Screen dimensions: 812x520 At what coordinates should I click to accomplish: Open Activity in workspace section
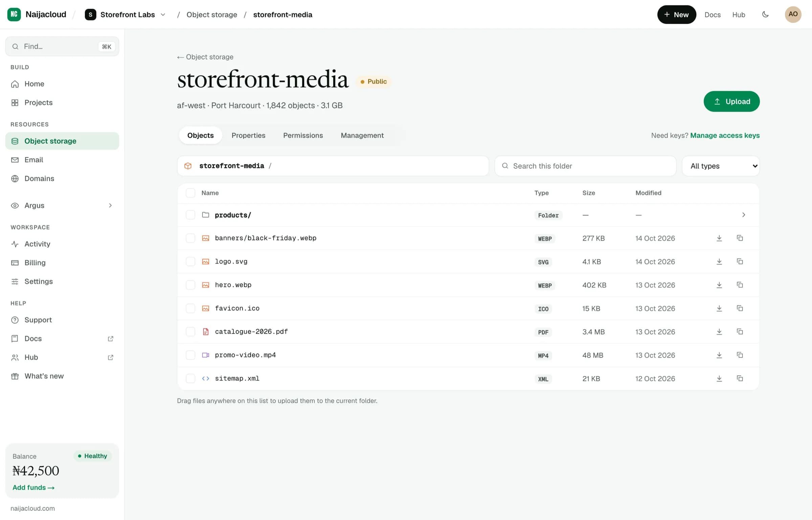[x=62, y=244]
